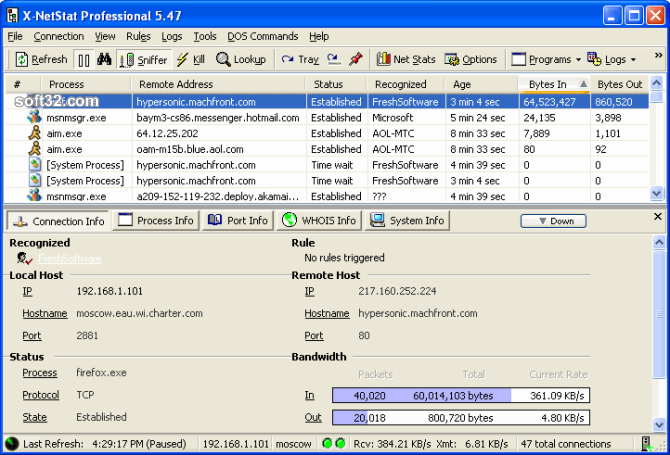Open the DOS Commands menu
Image resolution: width=670 pixels, height=455 pixels.
tap(263, 36)
